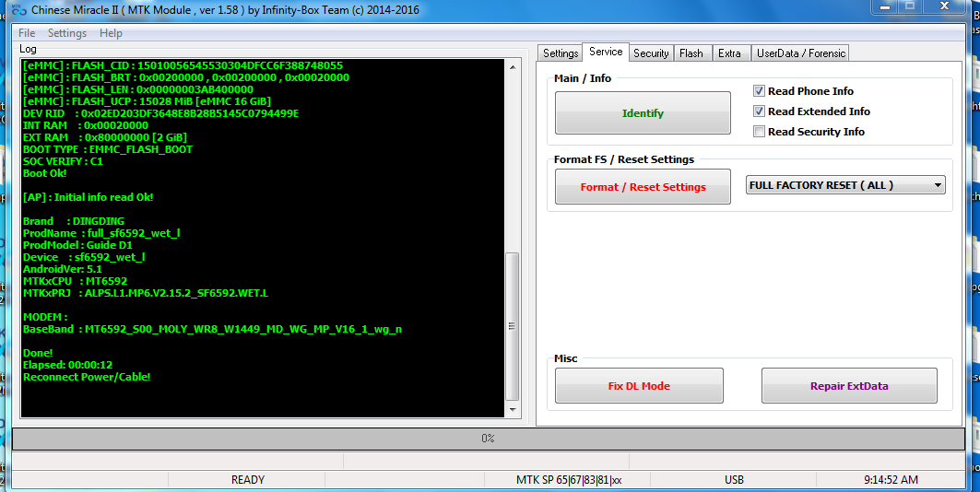The image size is (980, 492).
Task: Click the 'MTKxCPU : MT6592' log line
Action: [75, 281]
